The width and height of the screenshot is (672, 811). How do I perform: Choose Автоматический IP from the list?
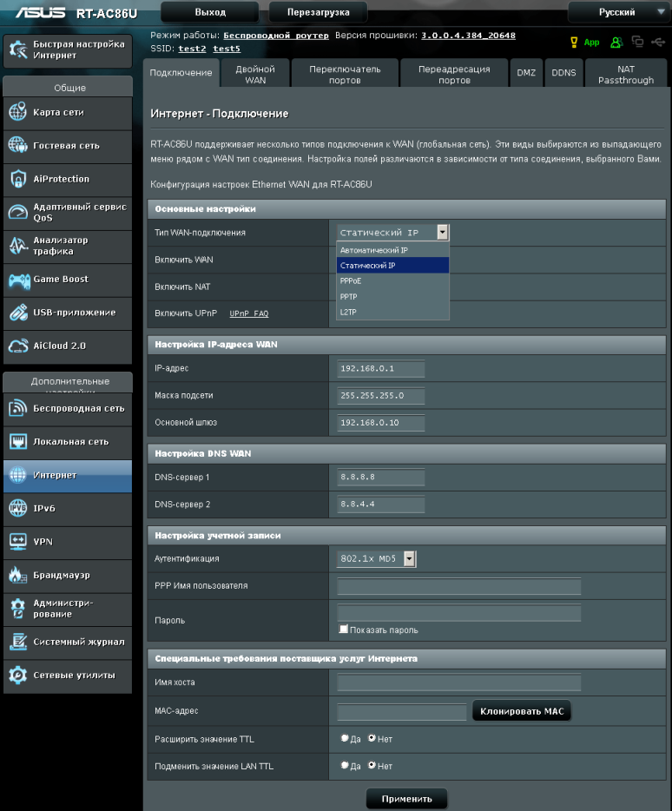tap(392, 250)
